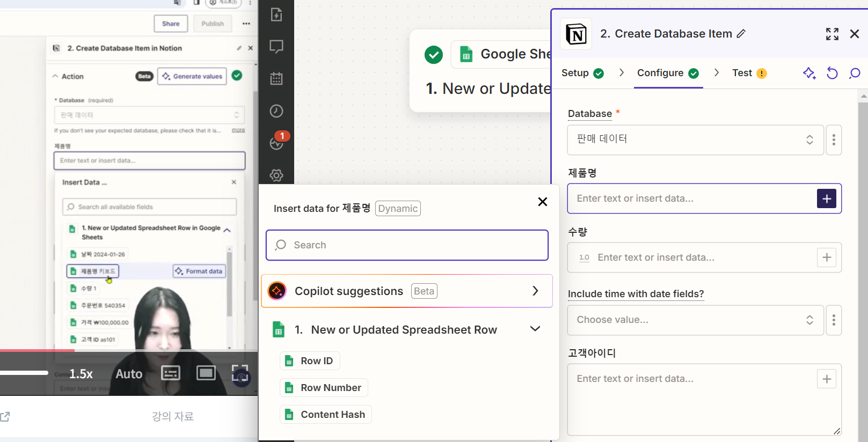868x442 pixels.
Task: Open Include time with date fields dropdown
Action: (x=695, y=320)
